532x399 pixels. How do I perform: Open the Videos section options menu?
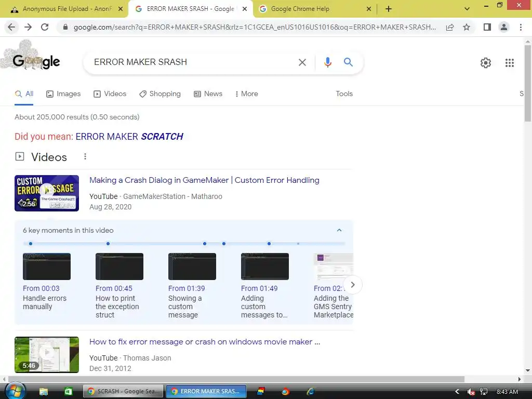(x=85, y=156)
